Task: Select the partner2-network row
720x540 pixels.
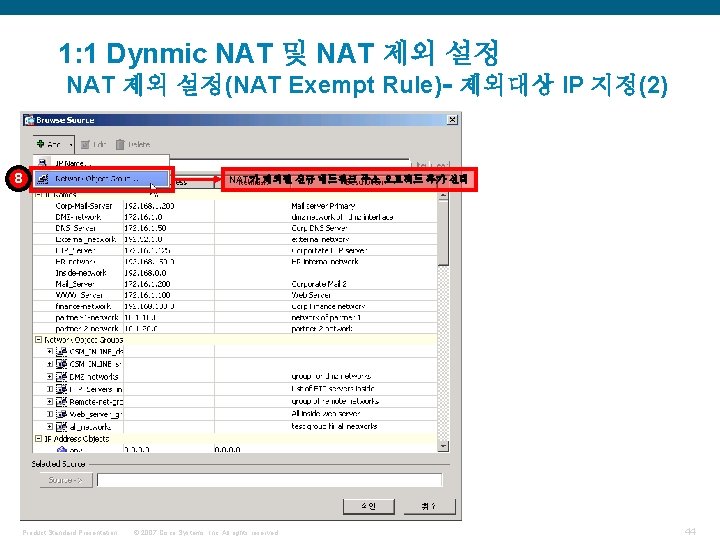Action: (x=235, y=329)
